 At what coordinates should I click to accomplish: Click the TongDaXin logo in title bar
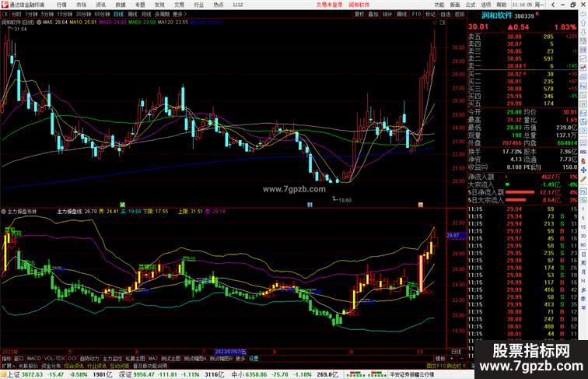point(5,5)
